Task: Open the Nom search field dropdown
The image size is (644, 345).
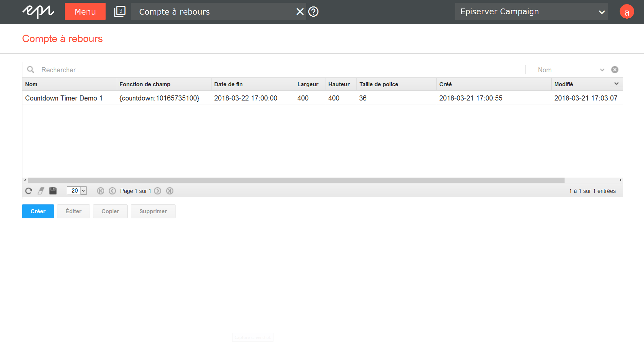Action: (568, 70)
